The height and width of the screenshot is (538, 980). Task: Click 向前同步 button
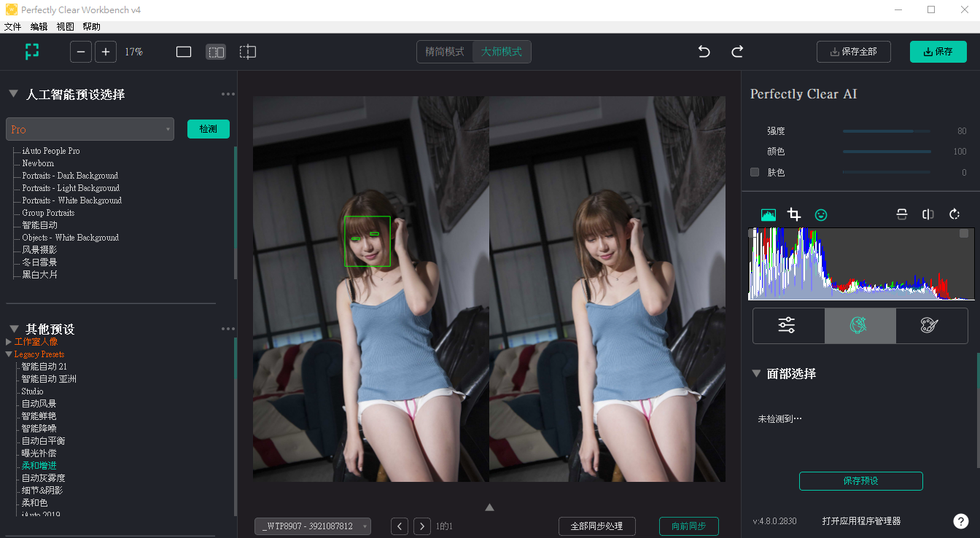(x=689, y=526)
